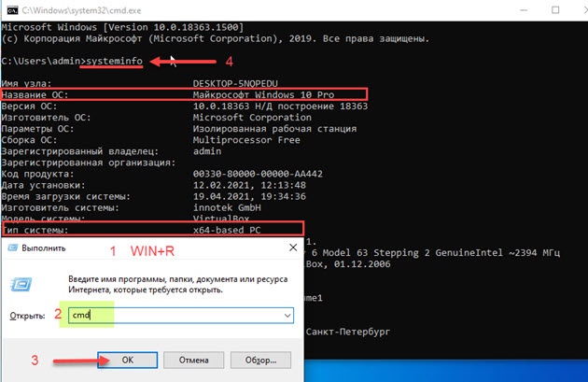This screenshot has width=588, height=382.
Task: Click the Корпорация Майкрософт copyright line
Action: [216, 38]
